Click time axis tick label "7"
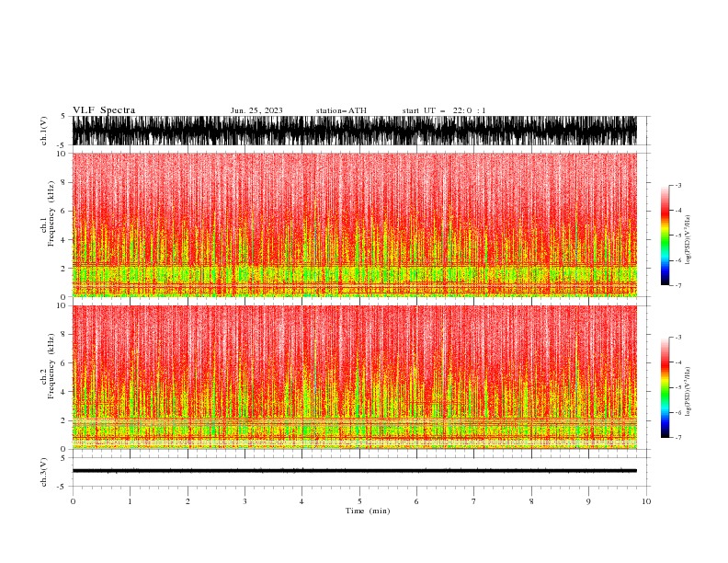728x563 pixels. (x=474, y=501)
